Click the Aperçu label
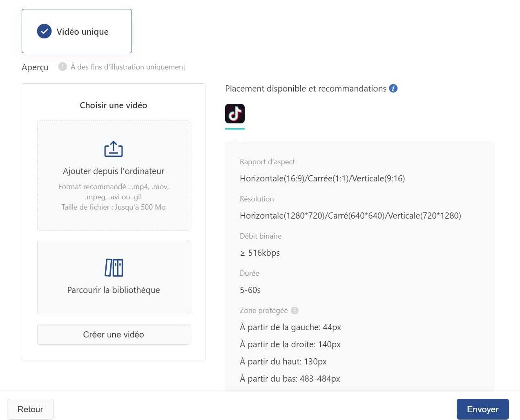Screen dimensions: 520x420 (x=35, y=67)
